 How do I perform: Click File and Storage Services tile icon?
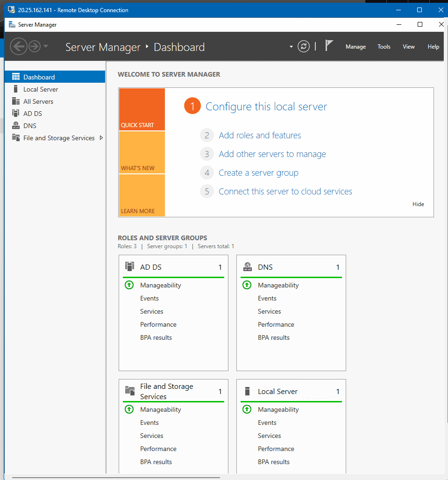coord(130,391)
